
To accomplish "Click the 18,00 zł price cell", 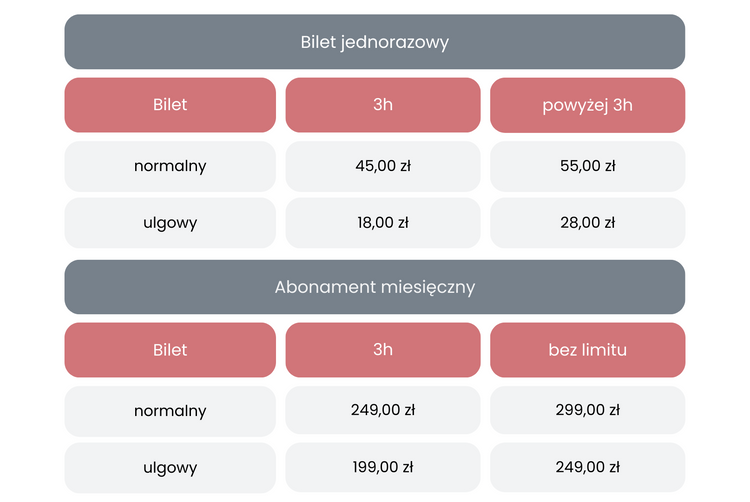I will pyautogui.click(x=382, y=223).
